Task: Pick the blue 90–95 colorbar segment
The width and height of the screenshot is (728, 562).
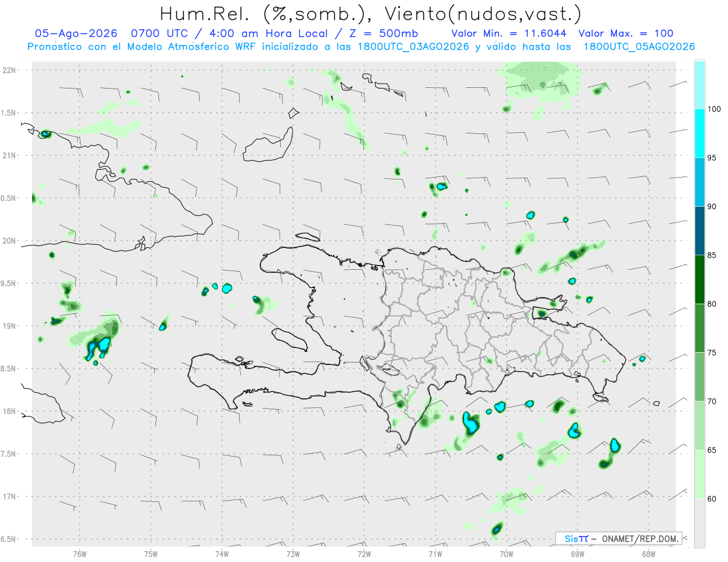Action: [x=699, y=182]
